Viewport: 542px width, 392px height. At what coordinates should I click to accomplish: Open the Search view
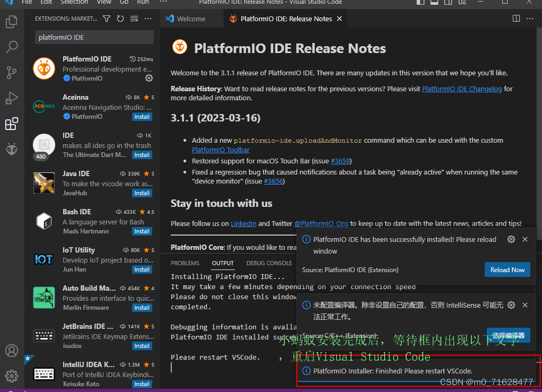coord(12,47)
